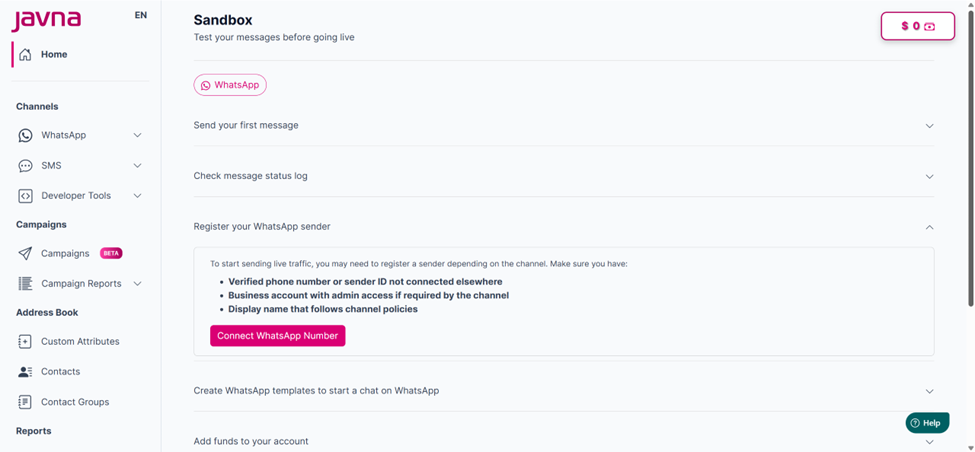Click the Campaigns paper plane icon
Screen dimensions: 975x452
(25, 254)
